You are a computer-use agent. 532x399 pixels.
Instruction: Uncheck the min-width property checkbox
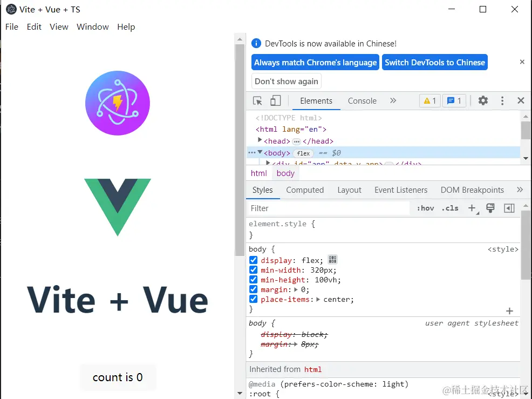[x=253, y=270]
